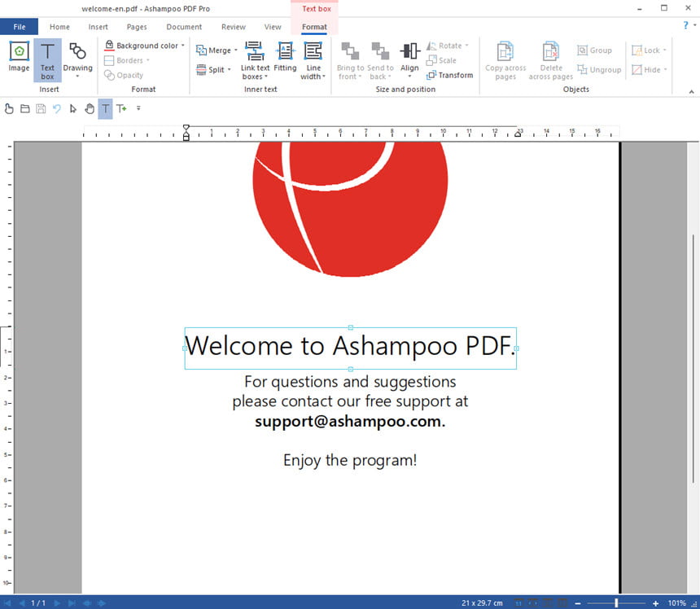This screenshot has height=609, width=700.
Task: Click the Opacity option
Action: coord(124,75)
